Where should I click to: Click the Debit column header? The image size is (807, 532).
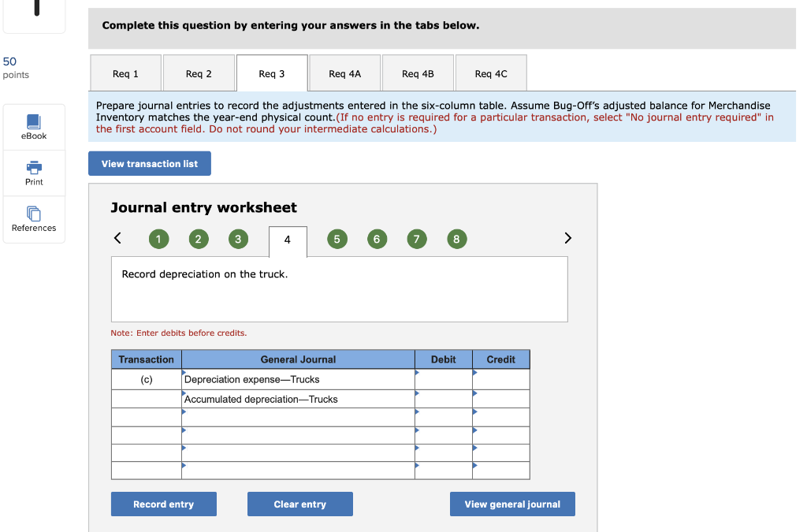coord(444,359)
